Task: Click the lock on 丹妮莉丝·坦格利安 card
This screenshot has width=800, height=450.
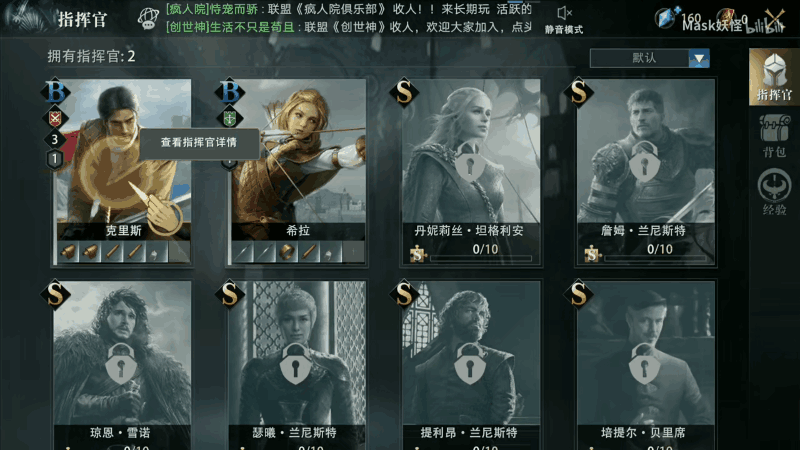Action: click(x=469, y=163)
